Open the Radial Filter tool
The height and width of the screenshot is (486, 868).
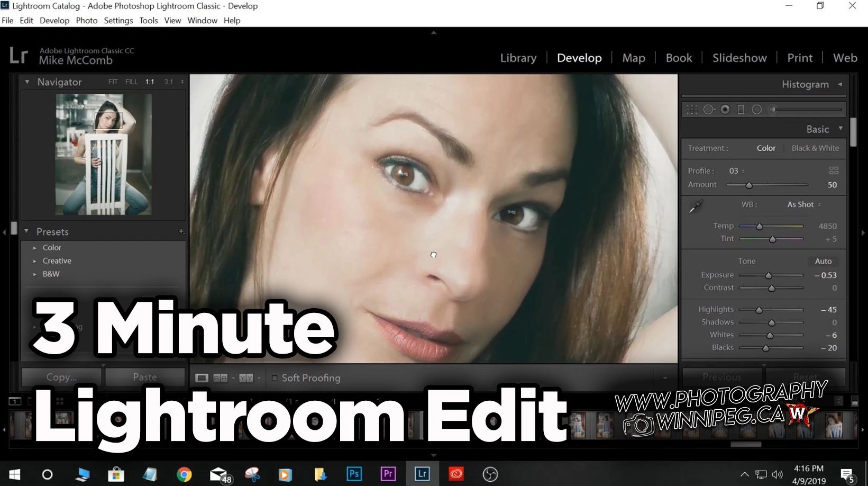757,110
